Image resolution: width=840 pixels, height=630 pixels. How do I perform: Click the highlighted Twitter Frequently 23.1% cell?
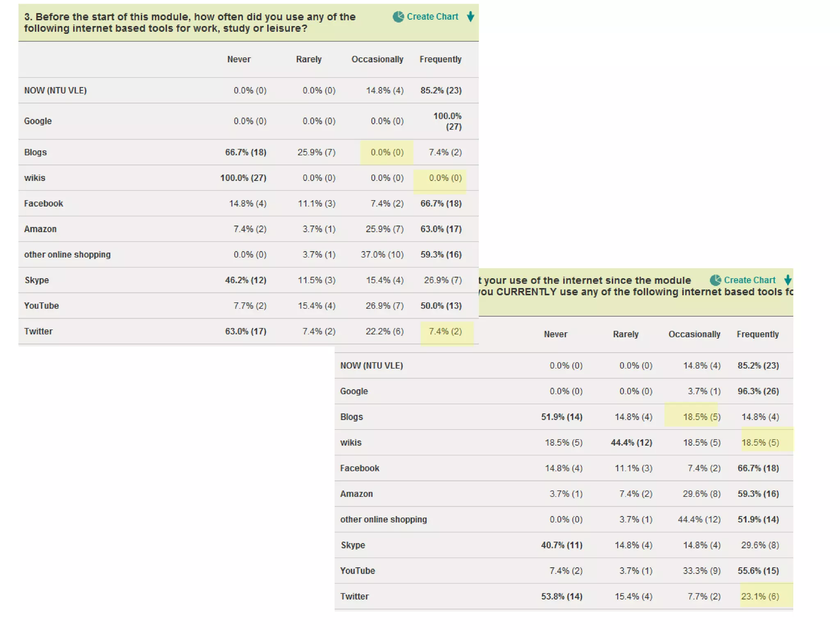click(760, 596)
